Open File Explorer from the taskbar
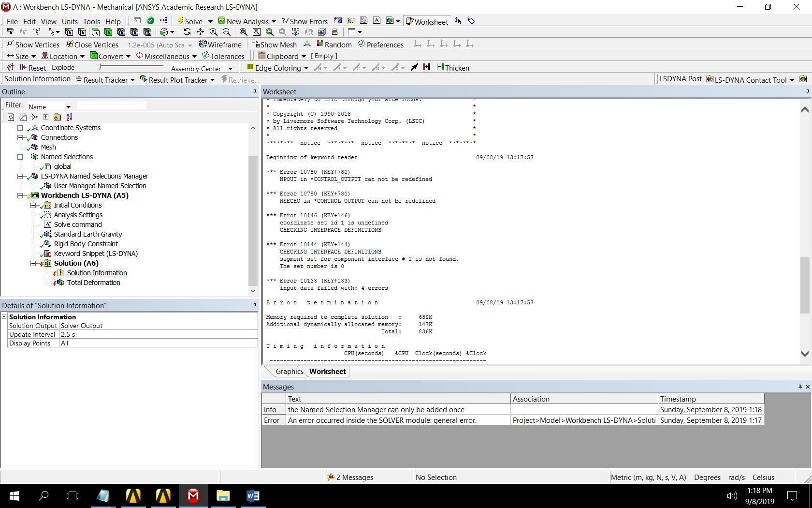 223,496
